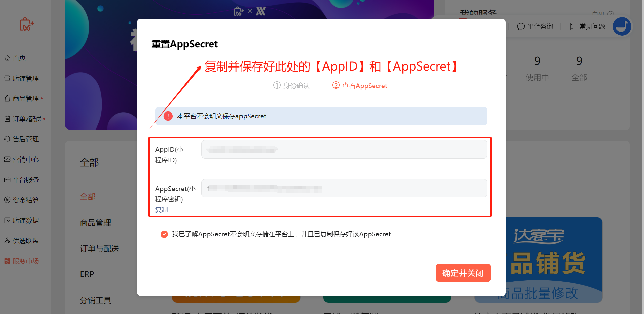Click 平台服务 icon in sidebar
This screenshot has height=314, width=644.
tap(7, 180)
